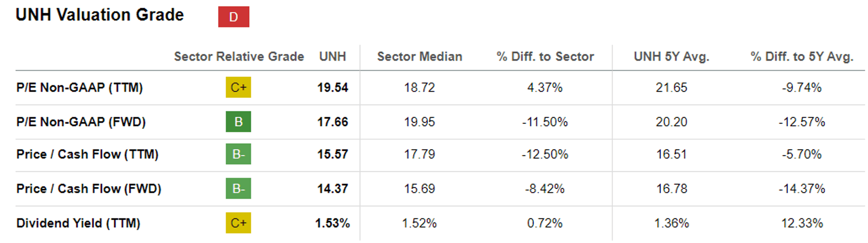The height and width of the screenshot is (243, 868).
Task: Select the Price / Cash Flow (TTM) row label
Action: pos(87,154)
